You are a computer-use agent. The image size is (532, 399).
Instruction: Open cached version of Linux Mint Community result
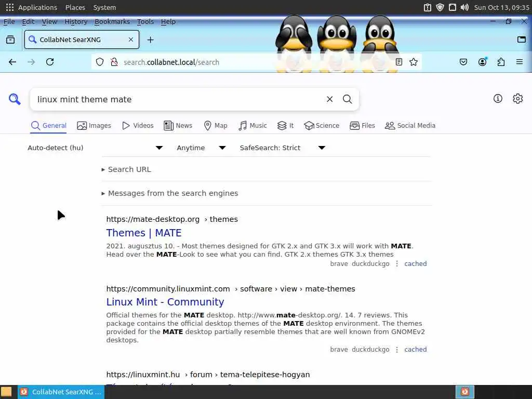coord(416,350)
